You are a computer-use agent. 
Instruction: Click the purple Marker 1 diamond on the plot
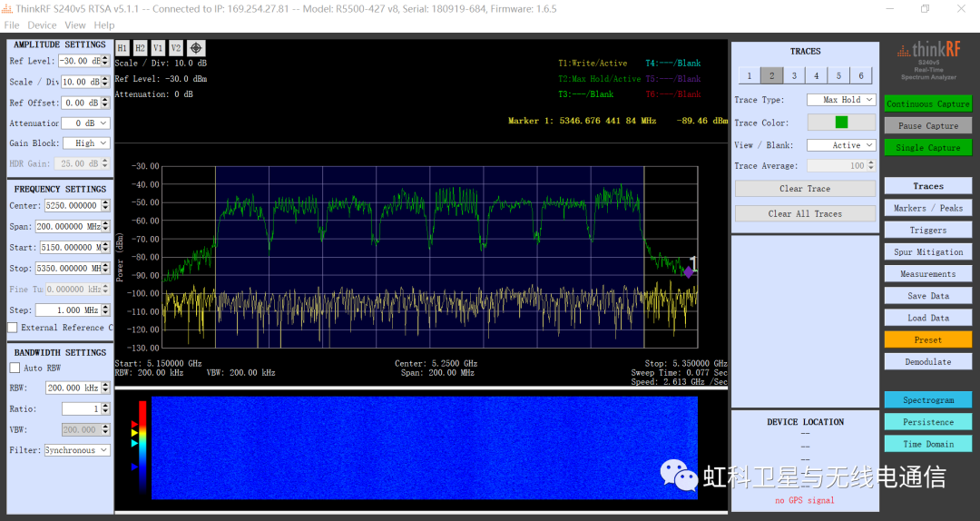pyautogui.click(x=688, y=271)
